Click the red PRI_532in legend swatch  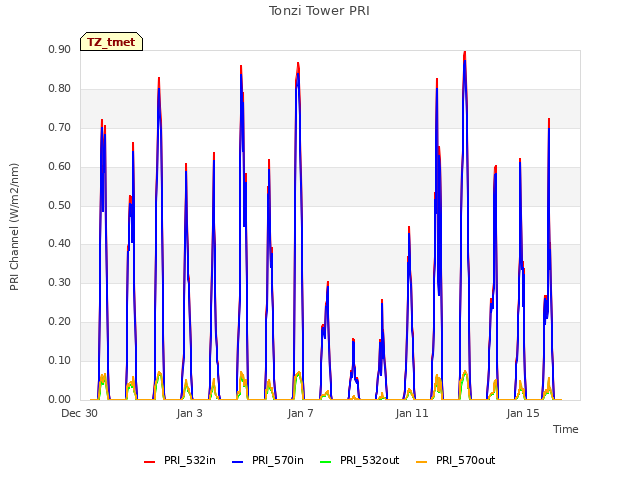point(149,462)
